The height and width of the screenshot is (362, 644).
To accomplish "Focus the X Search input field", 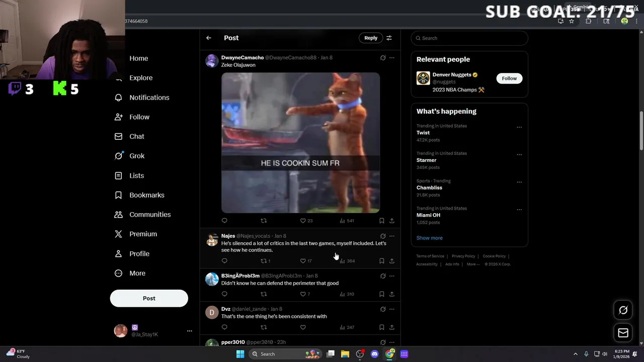I will (x=469, y=38).
